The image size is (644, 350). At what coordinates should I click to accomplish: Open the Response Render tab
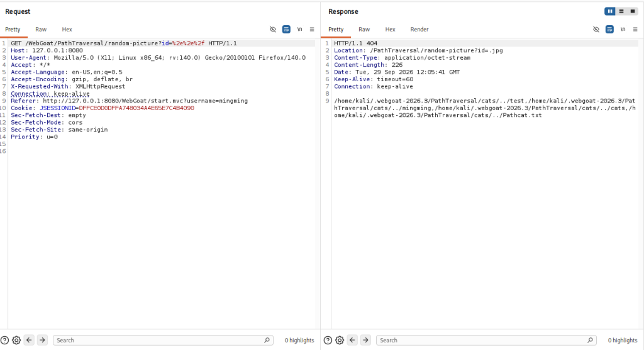click(x=419, y=29)
